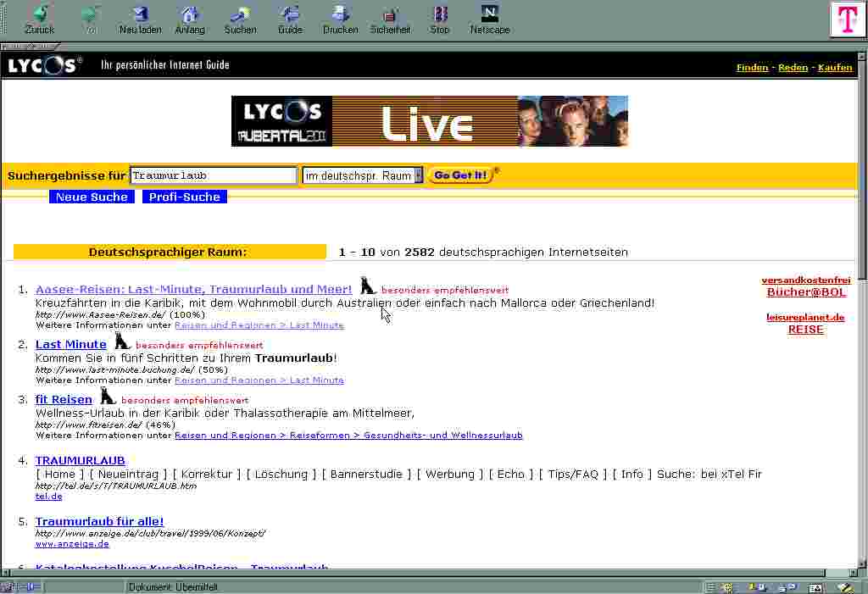Click the versandkostenfrei ad link
868x594 pixels.
point(806,280)
